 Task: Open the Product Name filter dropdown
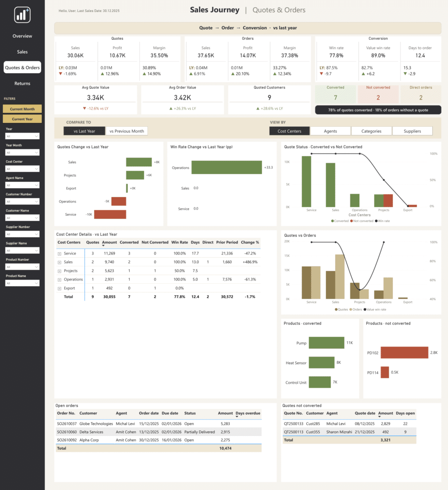pos(22,283)
